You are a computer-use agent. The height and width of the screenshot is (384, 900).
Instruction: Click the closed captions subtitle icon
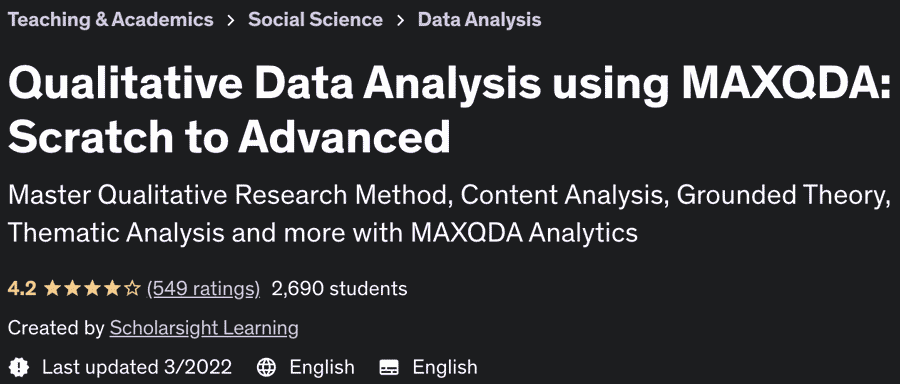[x=389, y=367]
